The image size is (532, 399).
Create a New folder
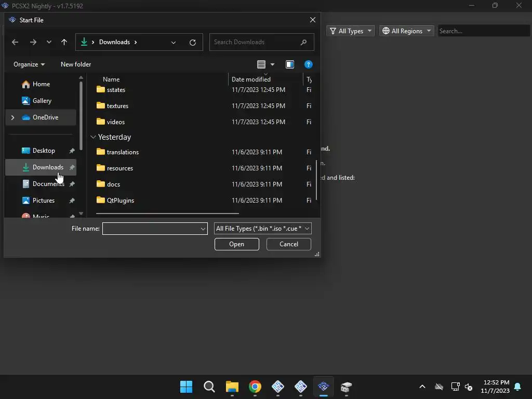coord(76,64)
